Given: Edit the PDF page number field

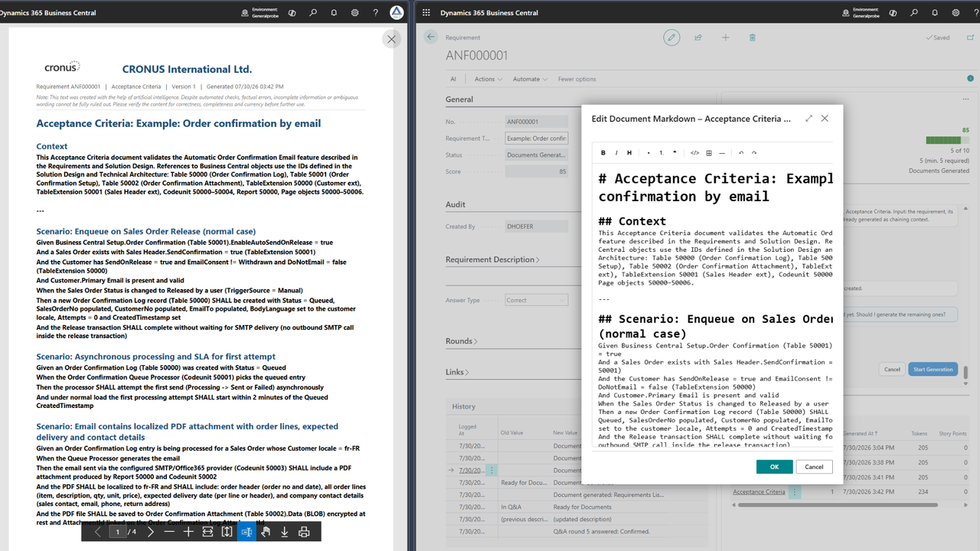Looking at the screenshot, I should point(117,532).
